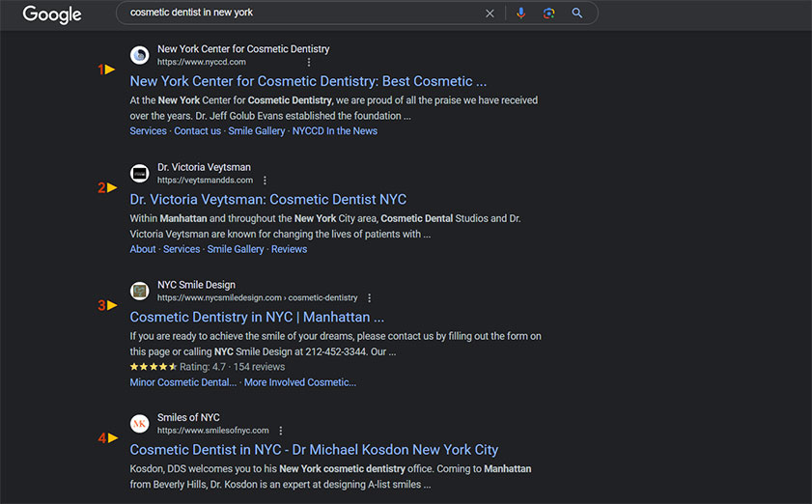
Task: Click the magnifying glass search button
Action: (x=577, y=14)
